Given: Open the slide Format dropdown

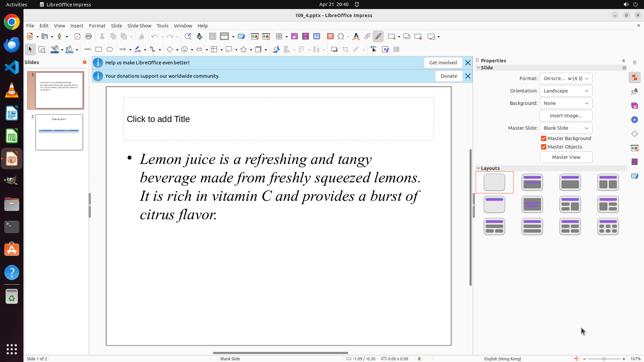Looking at the screenshot, I should coord(566,78).
